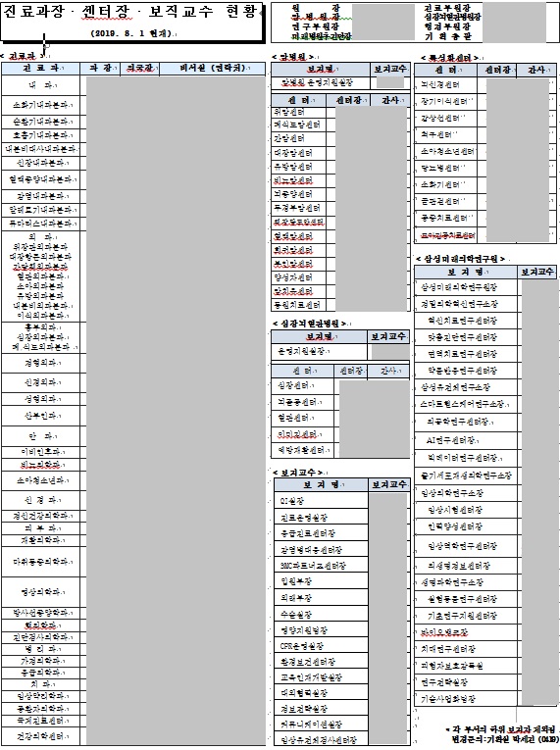560x750 pixels.
Task: Click the QI실장 cell
Action: (321, 501)
